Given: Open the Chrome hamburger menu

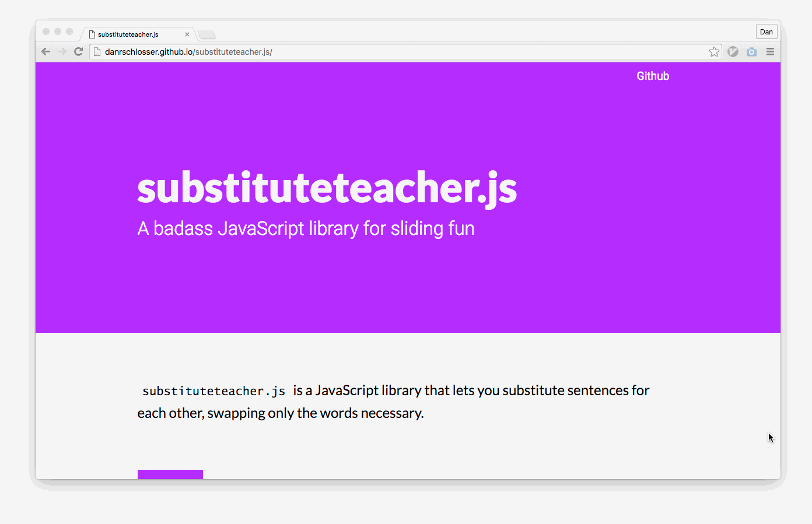Looking at the screenshot, I should (x=770, y=52).
